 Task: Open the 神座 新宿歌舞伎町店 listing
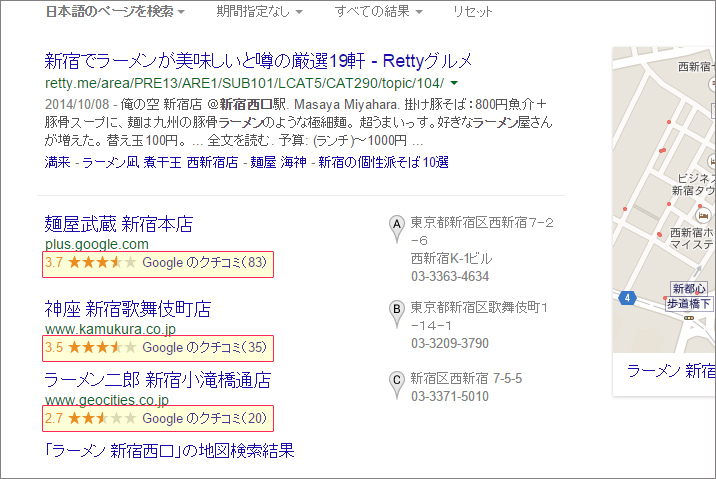pyautogui.click(x=128, y=309)
